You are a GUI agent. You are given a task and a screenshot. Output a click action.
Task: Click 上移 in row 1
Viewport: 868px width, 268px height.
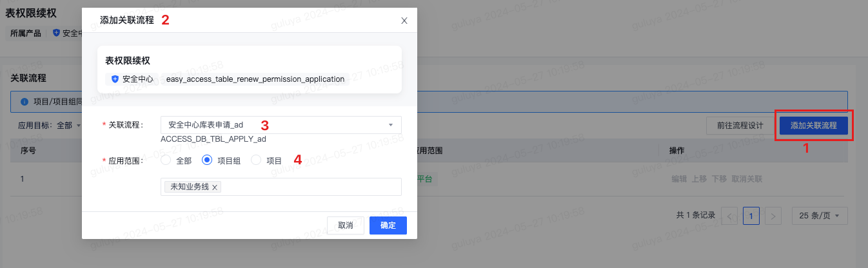(699, 179)
